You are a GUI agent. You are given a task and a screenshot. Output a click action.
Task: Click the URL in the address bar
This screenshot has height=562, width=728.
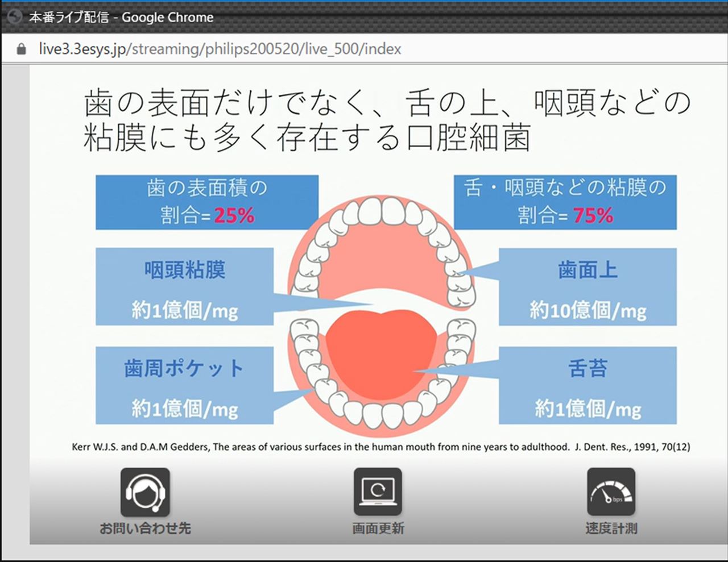[x=220, y=49]
